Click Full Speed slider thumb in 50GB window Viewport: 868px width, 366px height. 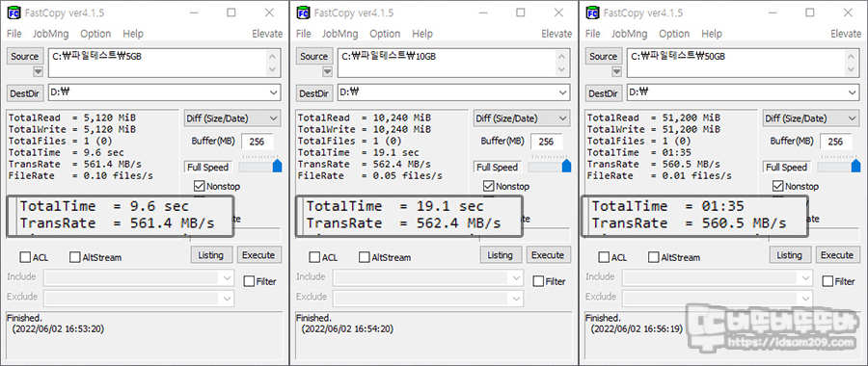pyautogui.click(x=855, y=166)
